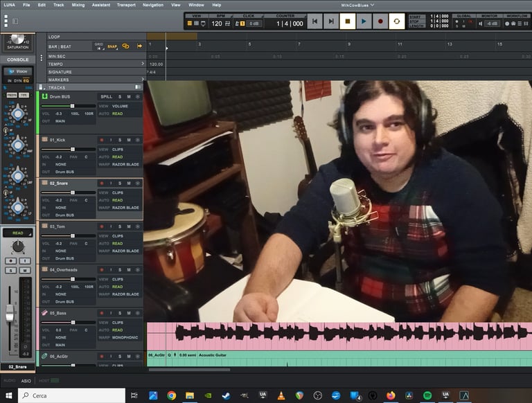Click the 02_Snare channel name label at bottom
Screen dimensions: 532x403
point(17,367)
